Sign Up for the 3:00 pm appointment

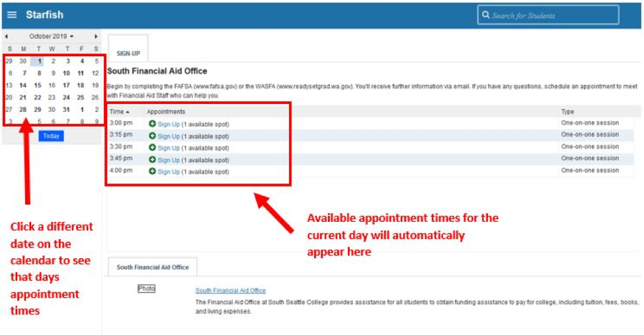tap(169, 124)
